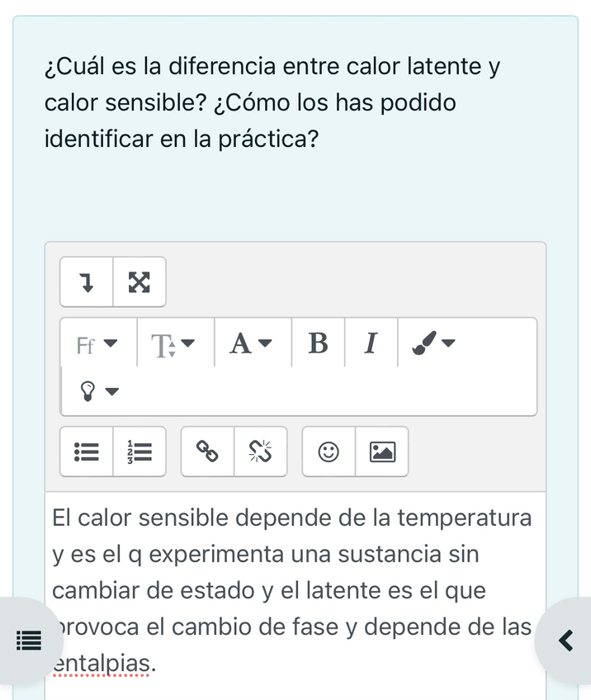Insert an unordered bullet list
591x700 pixels.
coord(87,452)
